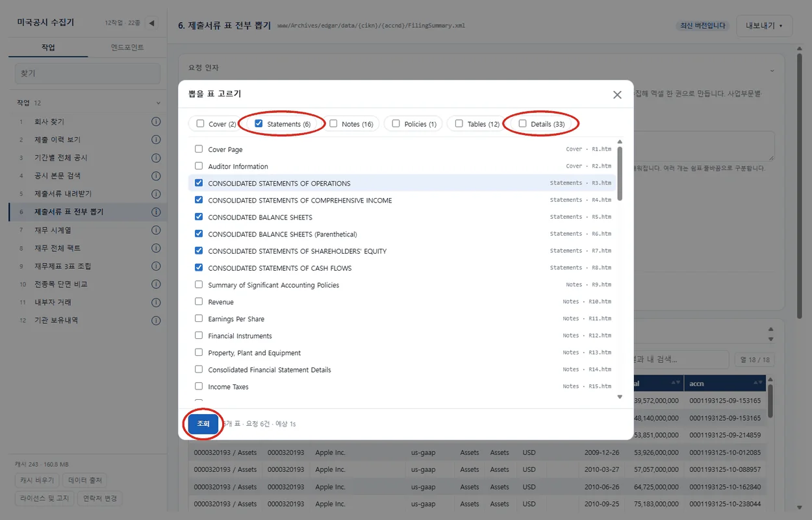Tick the Auditor Information checkbox

[199, 166]
